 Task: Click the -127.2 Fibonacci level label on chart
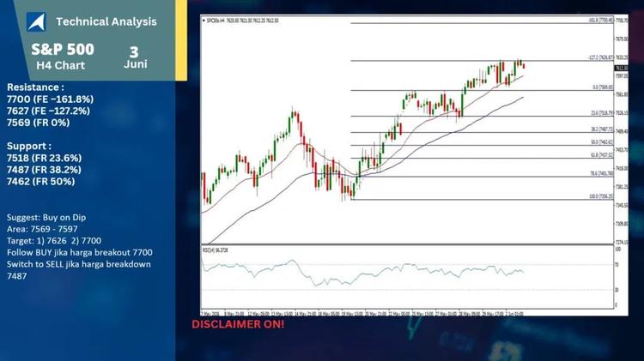coord(600,57)
